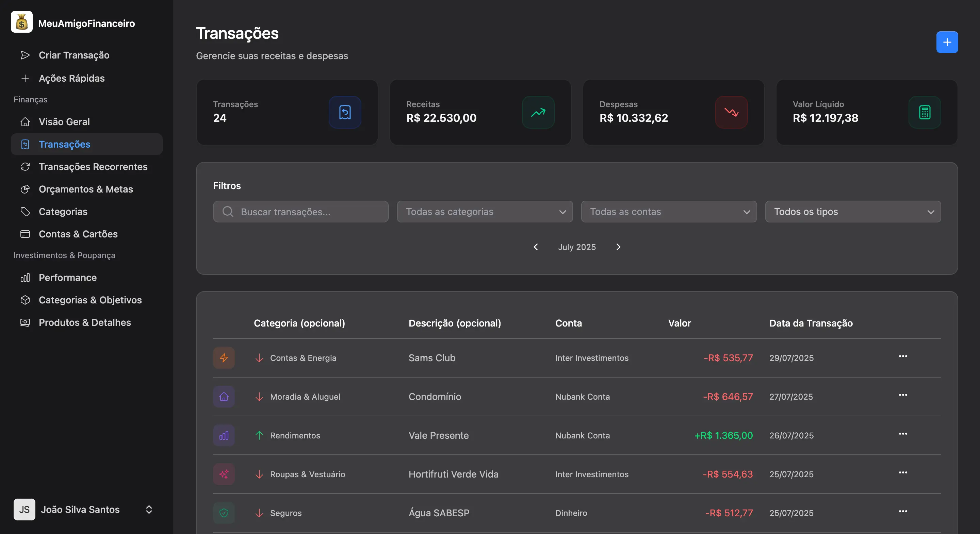Switch to the Transações section
Image resolution: width=980 pixels, height=534 pixels.
click(65, 144)
